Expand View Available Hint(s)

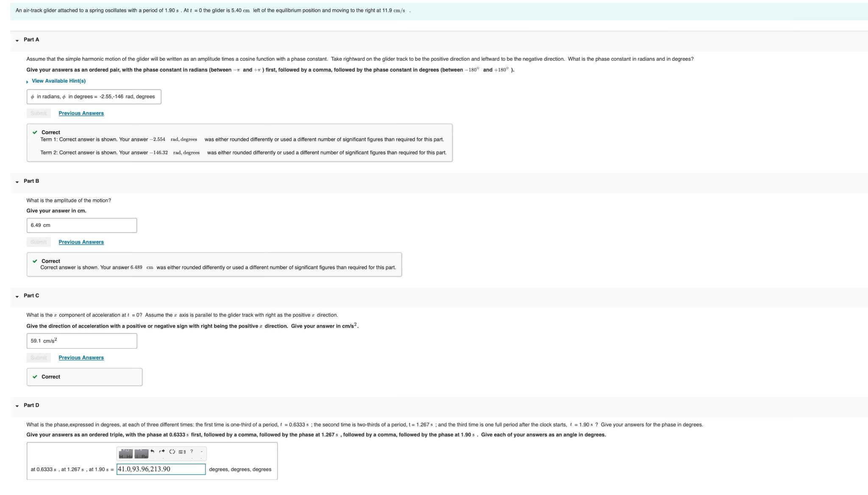tap(58, 81)
